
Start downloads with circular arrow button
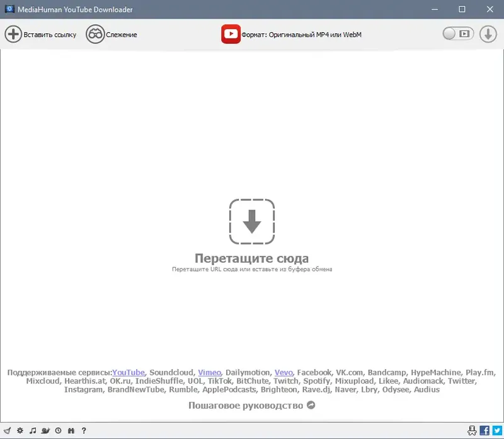pyautogui.click(x=488, y=34)
